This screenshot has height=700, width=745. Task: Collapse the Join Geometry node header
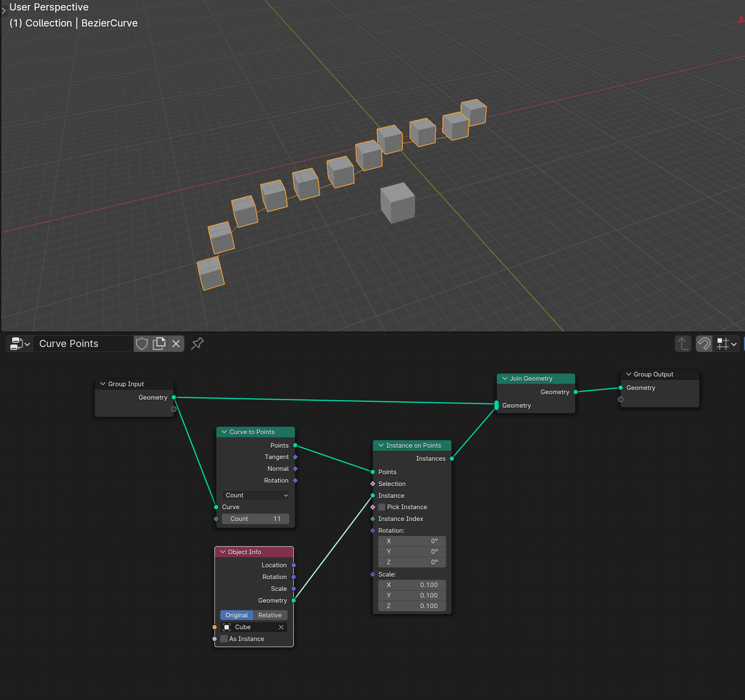(505, 378)
